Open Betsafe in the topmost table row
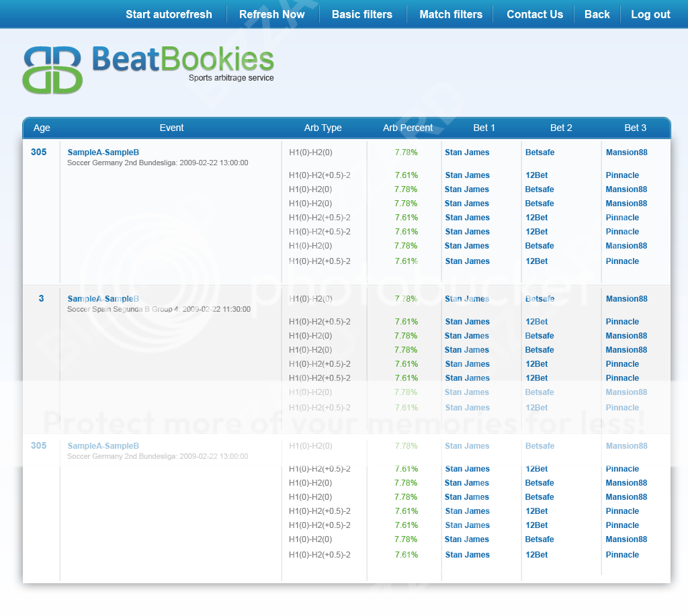This screenshot has height=616, width=688. 540,152
